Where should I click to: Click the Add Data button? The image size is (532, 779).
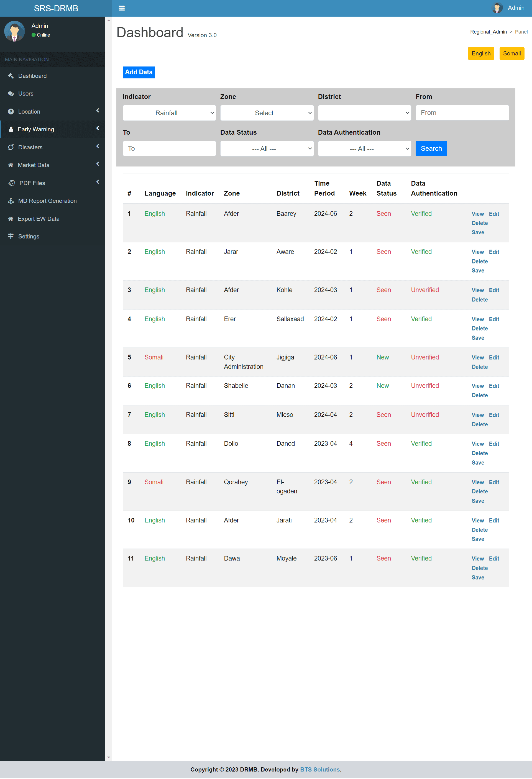pos(139,72)
